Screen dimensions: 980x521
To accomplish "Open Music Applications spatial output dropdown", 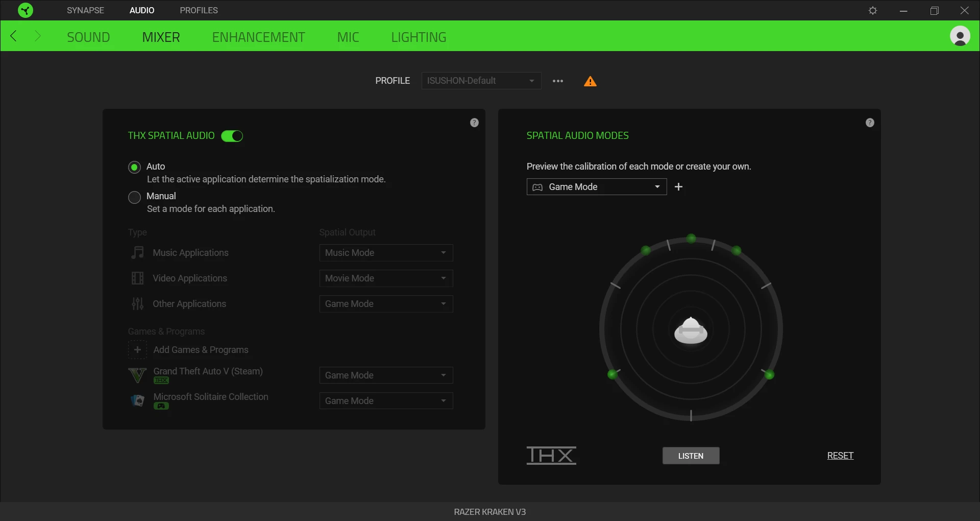I will pos(386,253).
